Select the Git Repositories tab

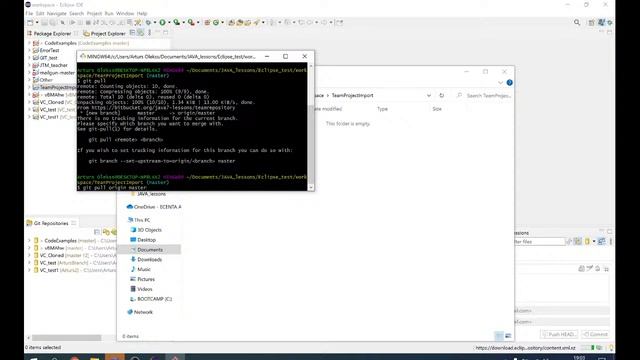pos(47,223)
